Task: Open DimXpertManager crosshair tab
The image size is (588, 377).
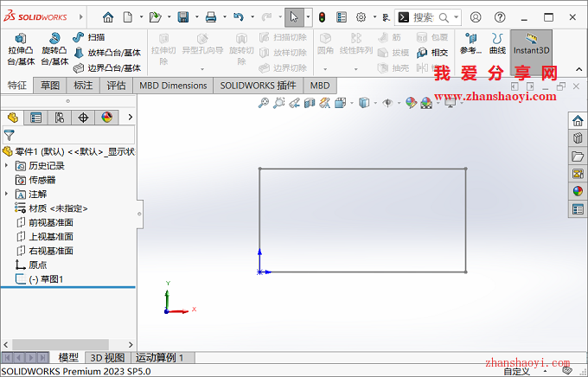Action: [83, 118]
